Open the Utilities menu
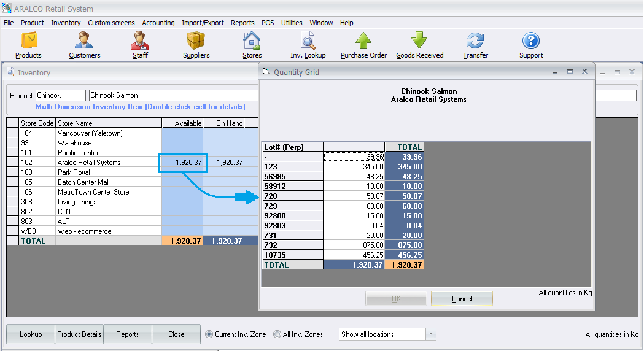Viewport: 644px width, 351px height. pos(292,23)
